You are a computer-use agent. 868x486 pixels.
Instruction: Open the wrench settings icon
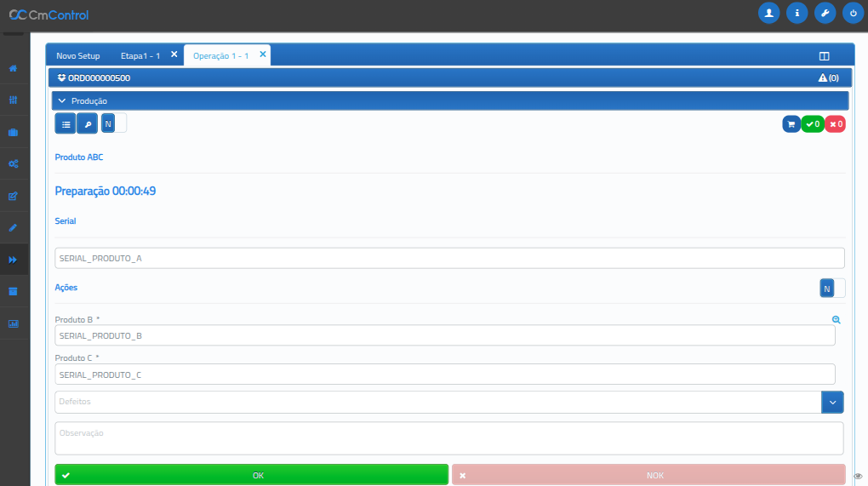[x=825, y=13]
